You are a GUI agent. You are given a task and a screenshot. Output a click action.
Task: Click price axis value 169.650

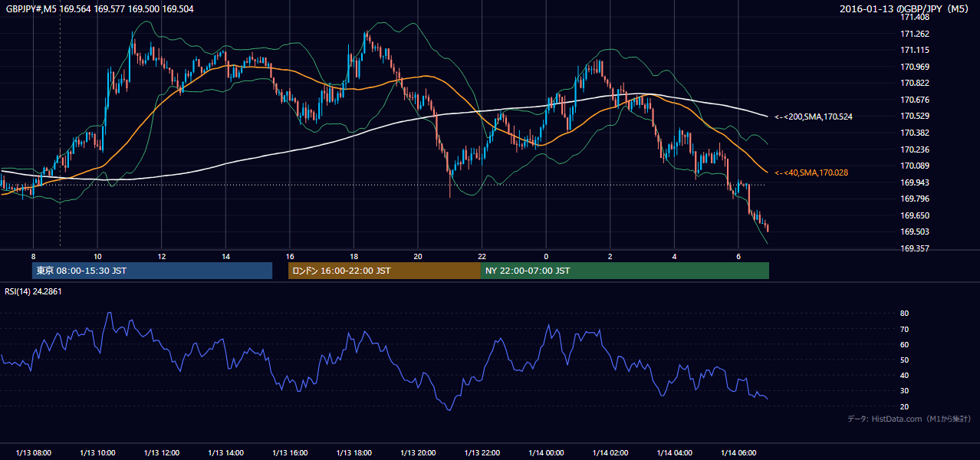click(915, 215)
